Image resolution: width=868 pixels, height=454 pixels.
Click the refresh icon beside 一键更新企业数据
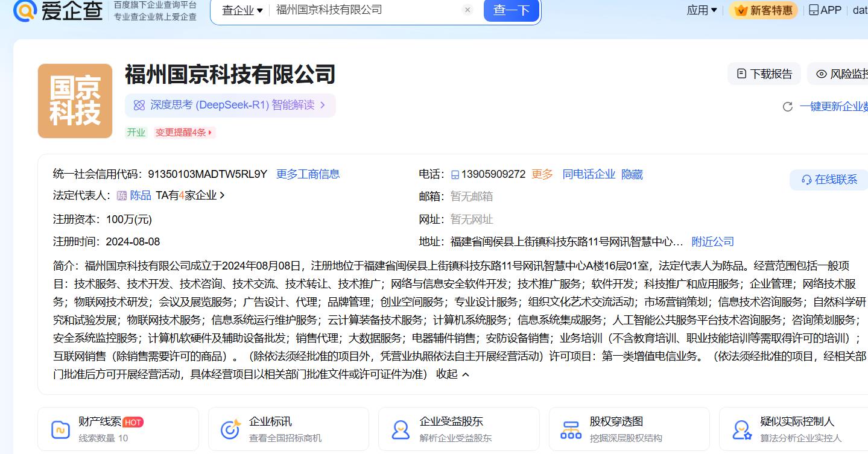[787, 107]
